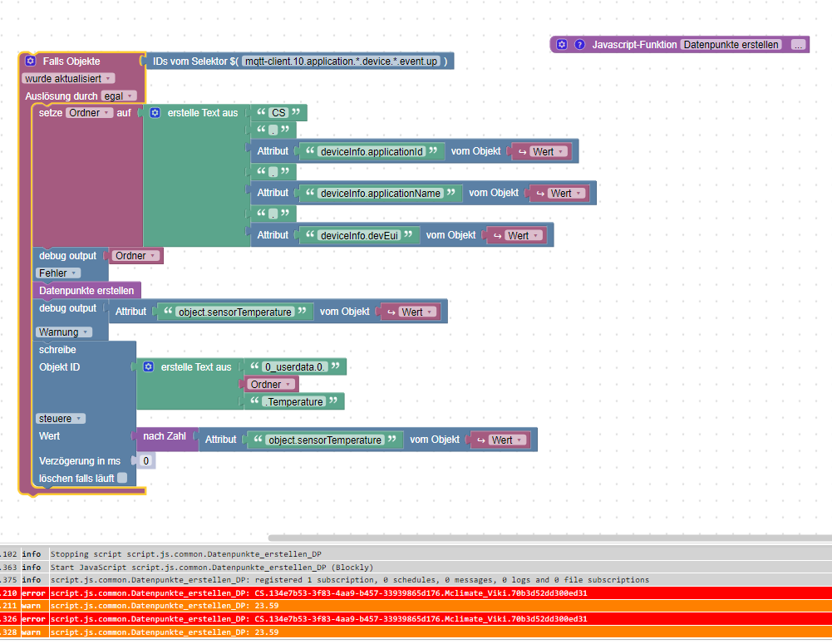Edit 'deviceInfo.applicationName' attribute text
This screenshot has width=832, height=644.
tap(381, 194)
